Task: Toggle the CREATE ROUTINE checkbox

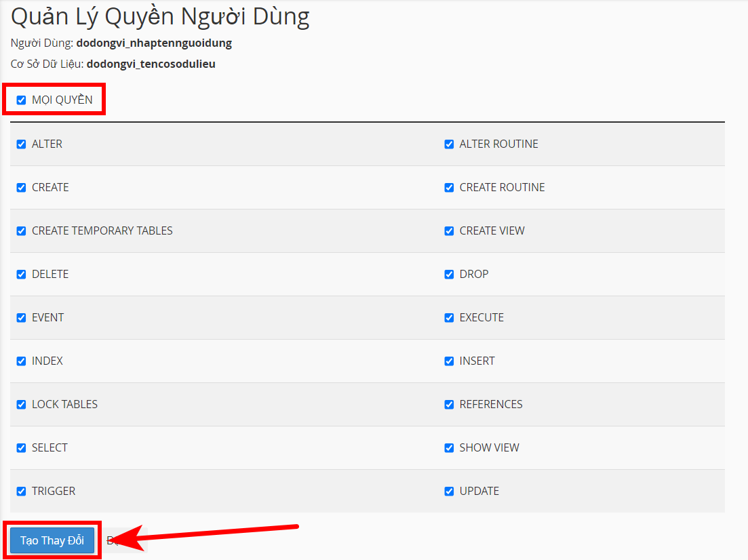Action: (x=449, y=187)
